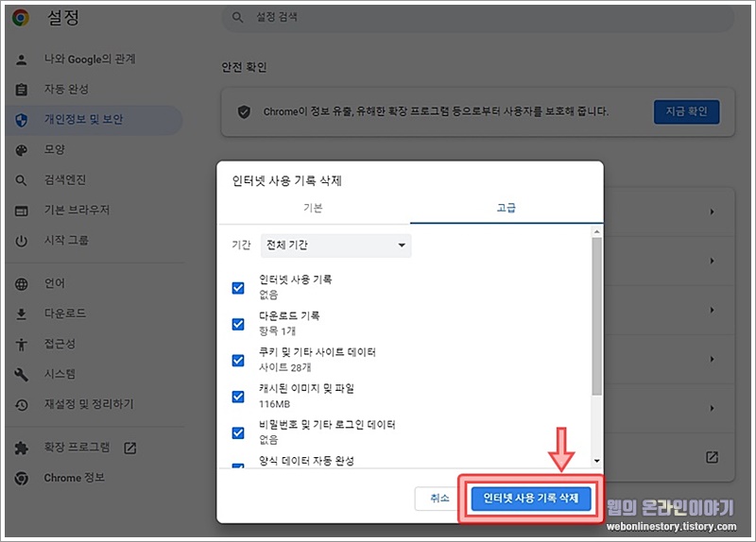The height and width of the screenshot is (542, 756).
Task: Click the dialog scrollbar down arrow
Action: click(x=597, y=461)
